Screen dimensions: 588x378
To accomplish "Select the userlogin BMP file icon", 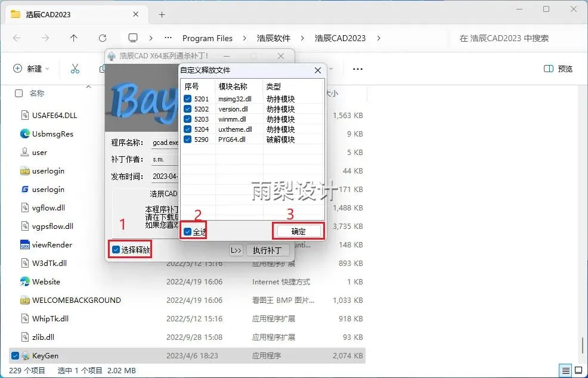I will pyautogui.click(x=25, y=171).
